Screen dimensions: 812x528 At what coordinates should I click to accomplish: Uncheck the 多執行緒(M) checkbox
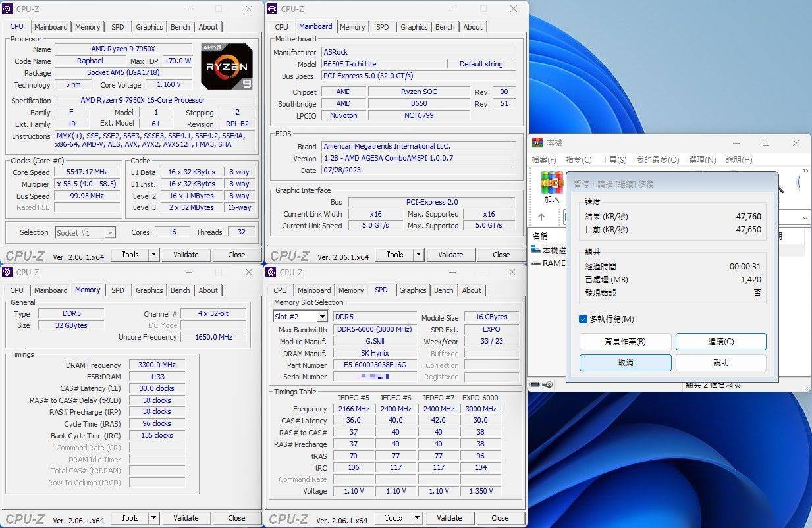click(582, 319)
